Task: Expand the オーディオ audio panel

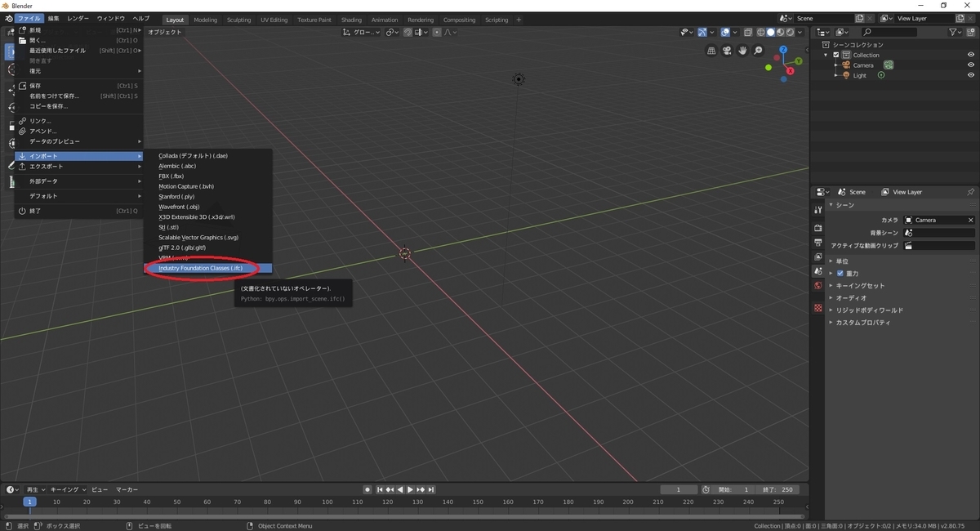Action: pyautogui.click(x=853, y=297)
